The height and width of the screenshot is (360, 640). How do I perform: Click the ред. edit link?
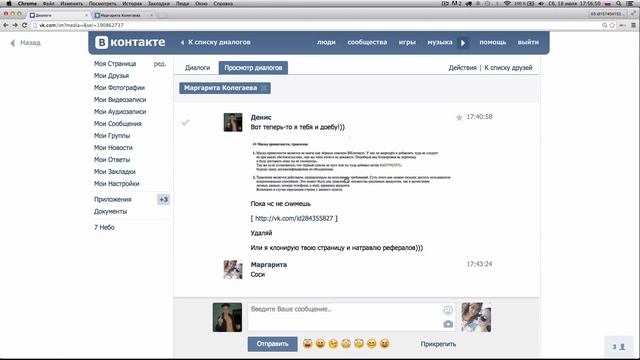[160, 64]
